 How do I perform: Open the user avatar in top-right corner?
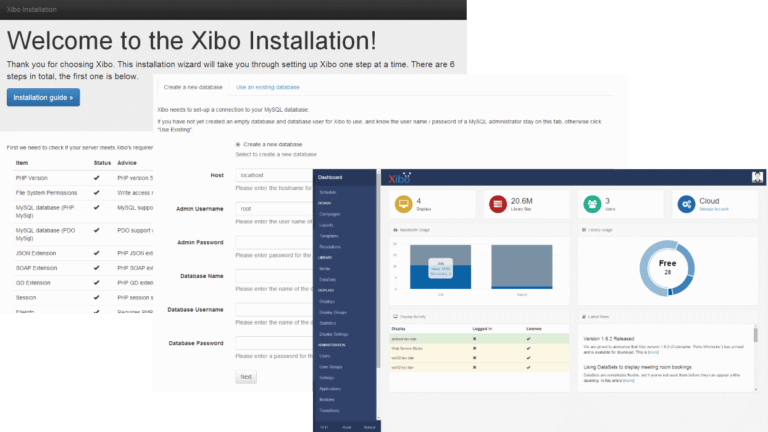click(757, 177)
